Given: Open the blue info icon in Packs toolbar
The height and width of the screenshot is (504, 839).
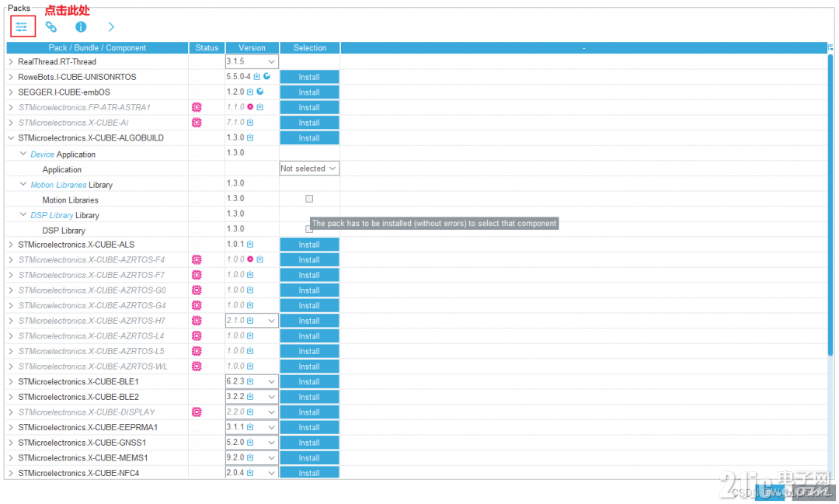Looking at the screenshot, I should tap(81, 26).
